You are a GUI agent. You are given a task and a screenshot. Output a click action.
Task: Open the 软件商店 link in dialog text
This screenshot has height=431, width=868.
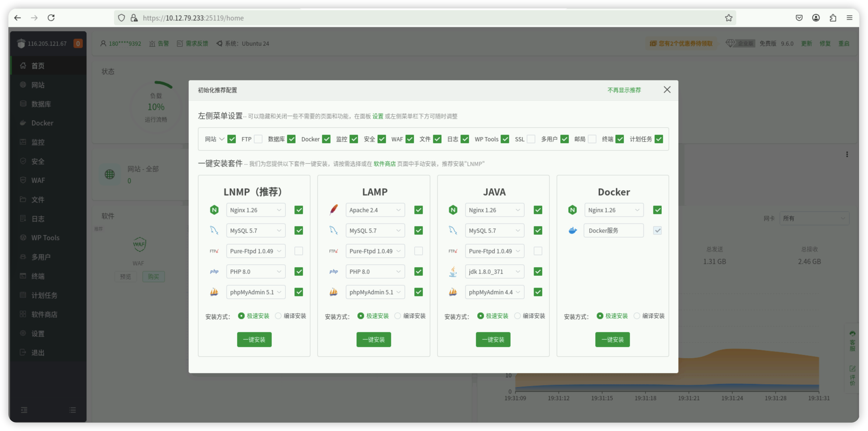click(x=385, y=164)
